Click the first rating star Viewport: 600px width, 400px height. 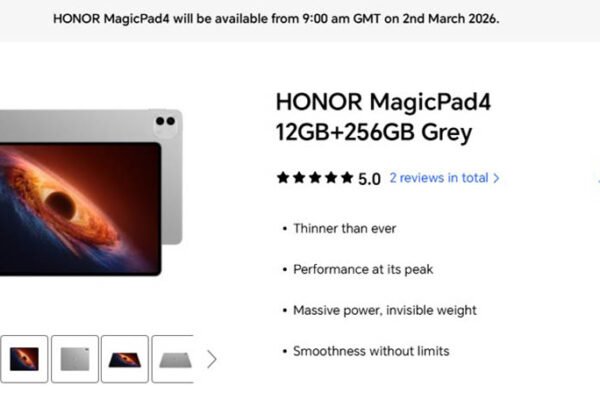283,178
